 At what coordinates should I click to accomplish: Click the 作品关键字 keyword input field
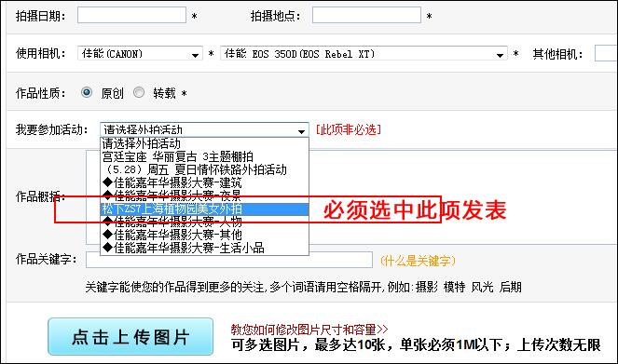tap(229, 260)
